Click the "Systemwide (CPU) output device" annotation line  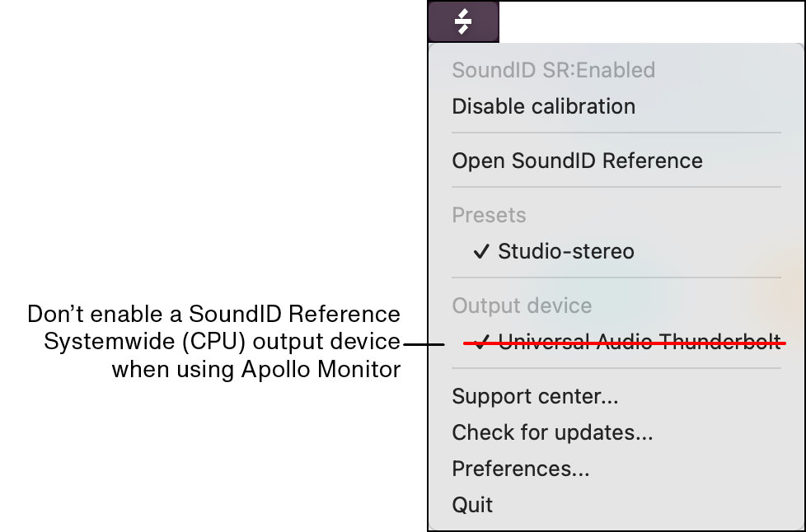(222, 341)
